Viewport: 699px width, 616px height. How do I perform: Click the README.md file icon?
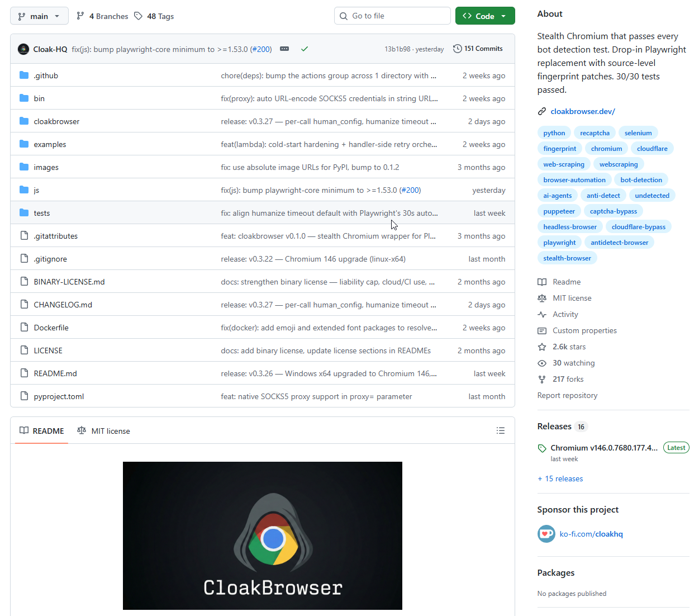(x=24, y=373)
